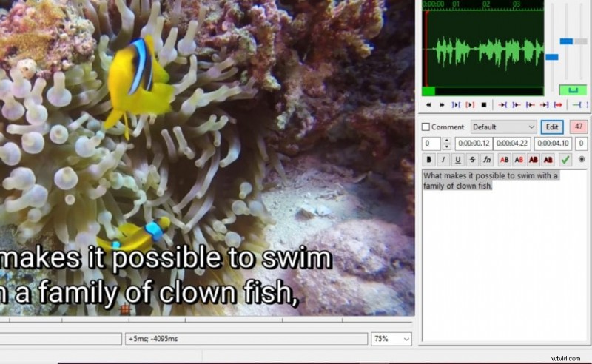Click inside the subtitle text edit box
The width and height of the screenshot is (592, 364).
click(505, 255)
